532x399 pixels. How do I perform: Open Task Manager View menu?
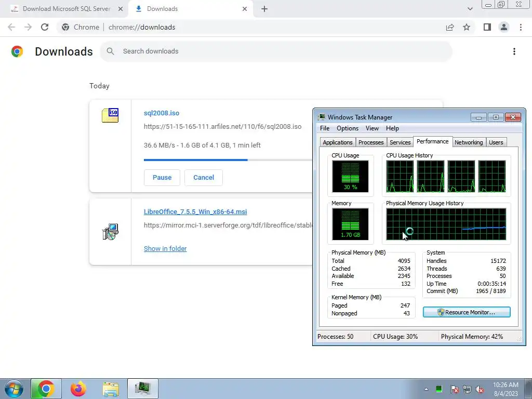(372, 128)
